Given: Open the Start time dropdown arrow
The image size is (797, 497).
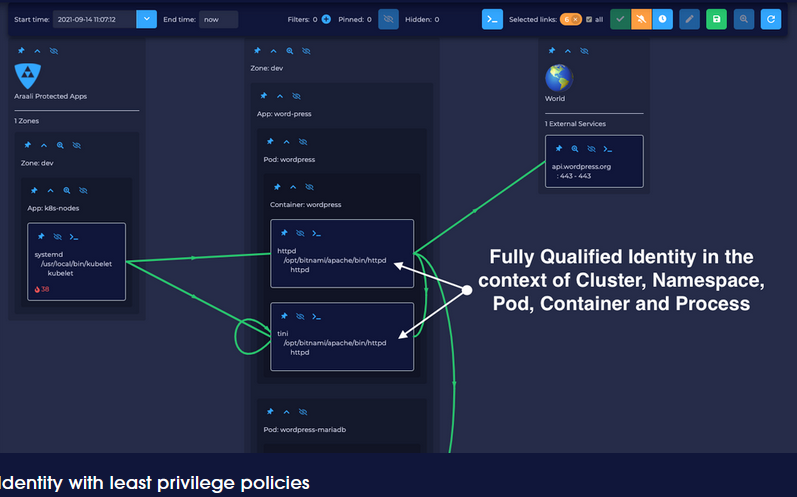Looking at the screenshot, I should click(x=146, y=19).
